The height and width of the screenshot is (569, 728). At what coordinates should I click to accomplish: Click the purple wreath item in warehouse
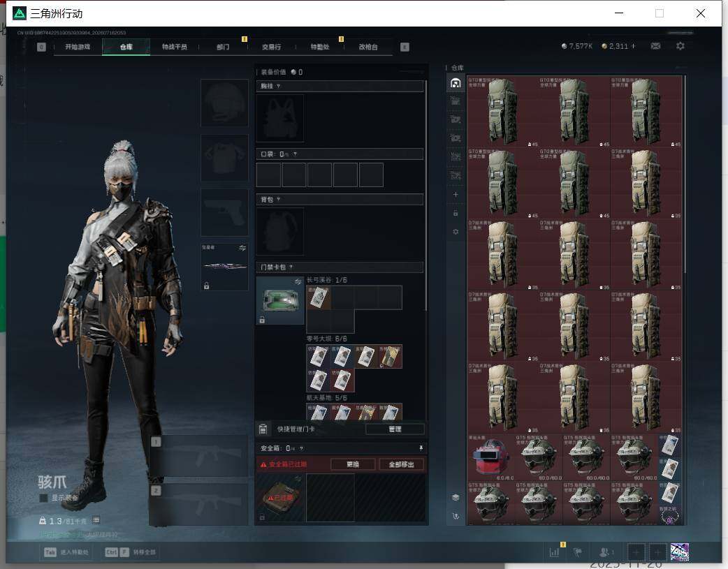point(670,516)
